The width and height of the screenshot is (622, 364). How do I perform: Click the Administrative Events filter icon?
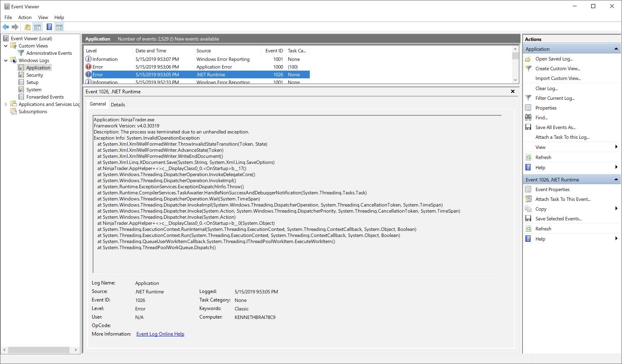(21, 53)
